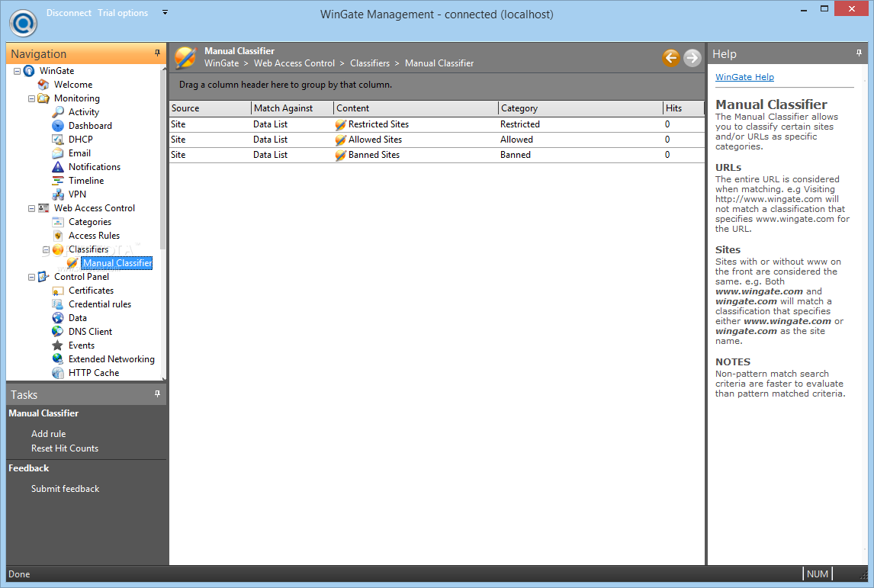The image size is (874, 588).
Task: Click the Notifications triangle icon
Action: [58, 167]
